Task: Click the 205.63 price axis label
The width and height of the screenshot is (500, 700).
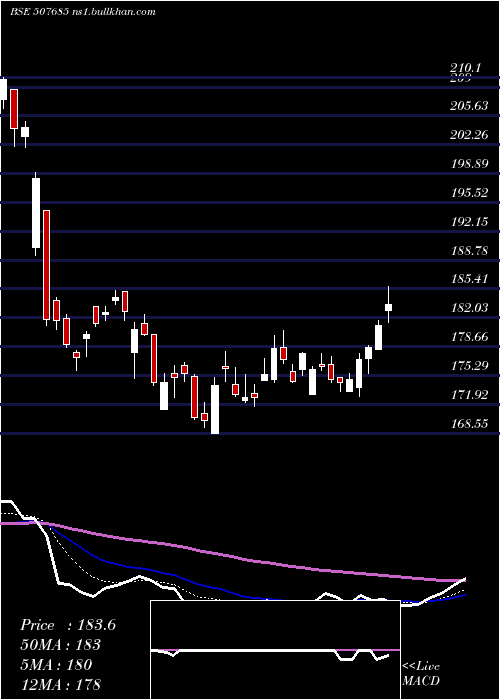Action: click(x=469, y=106)
